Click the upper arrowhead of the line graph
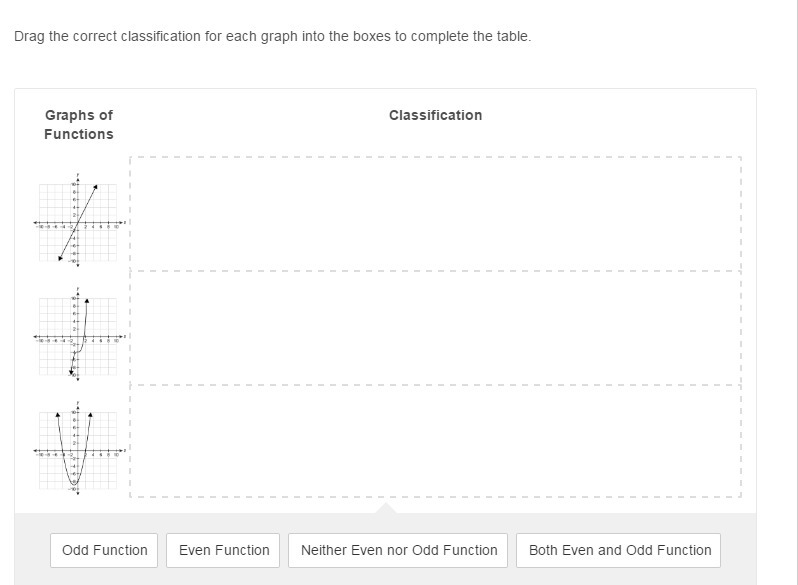The height and width of the screenshot is (585, 798). coord(96,186)
